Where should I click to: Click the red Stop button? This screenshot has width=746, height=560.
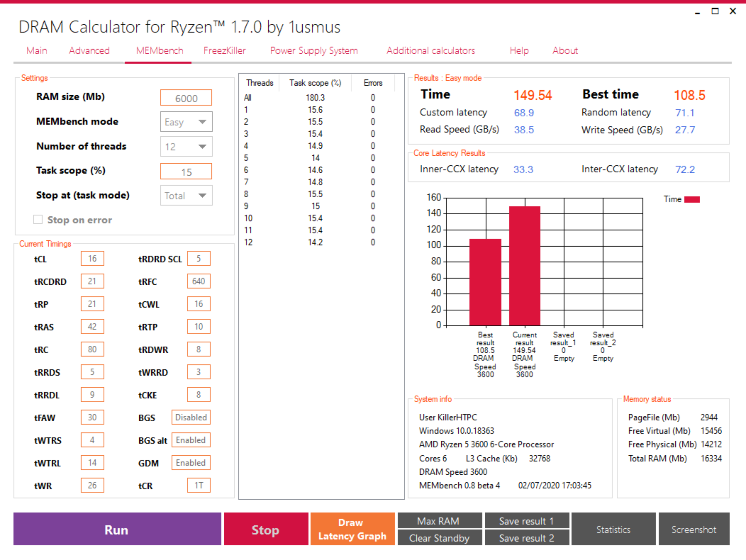(266, 529)
